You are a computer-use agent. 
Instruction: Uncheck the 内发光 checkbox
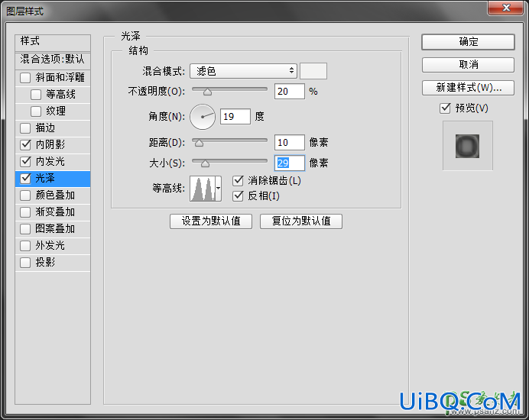tap(25, 161)
